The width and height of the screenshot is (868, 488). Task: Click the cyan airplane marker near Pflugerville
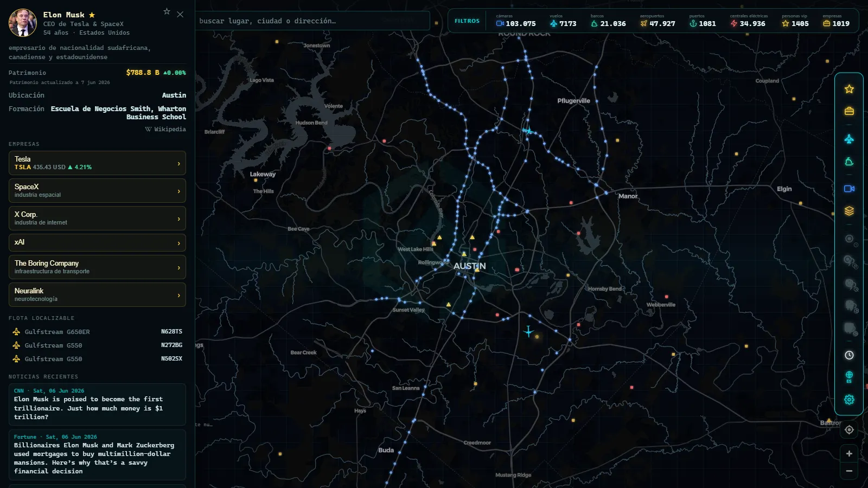[x=528, y=131]
